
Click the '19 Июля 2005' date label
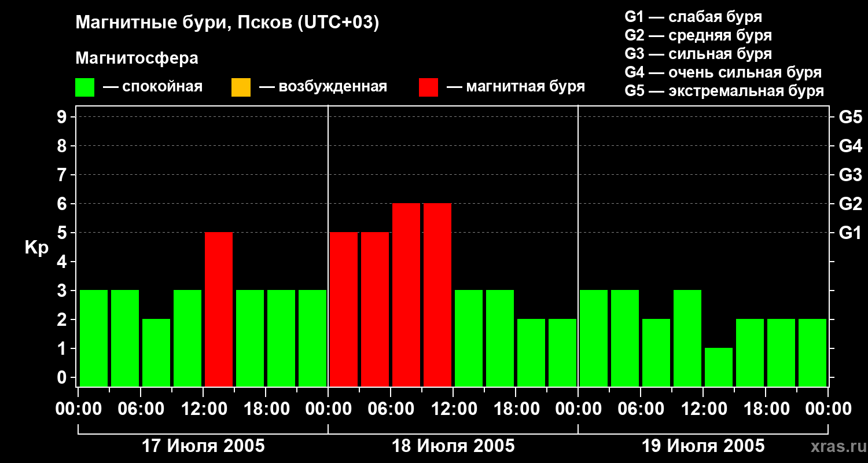tap(703, 446)
